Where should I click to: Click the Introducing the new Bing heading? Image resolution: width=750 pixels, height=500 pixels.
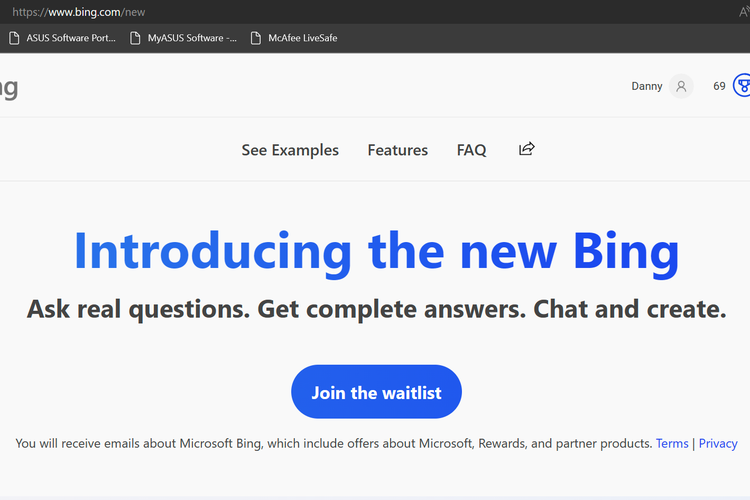click(376, 251)
